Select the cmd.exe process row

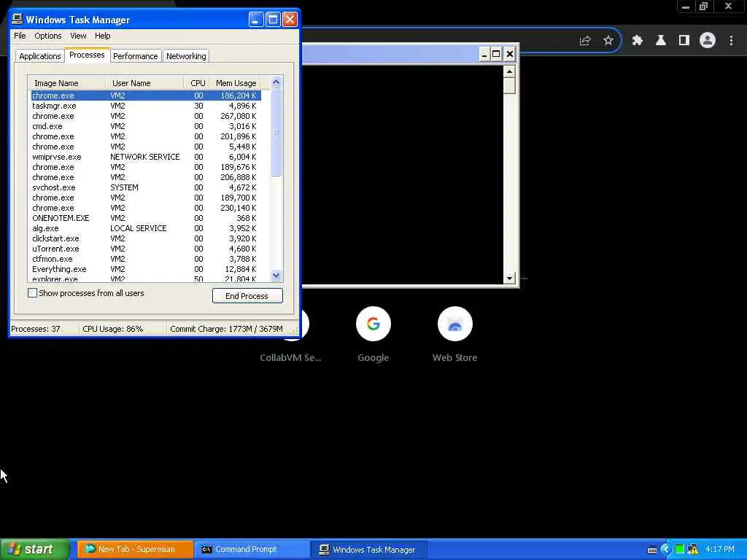pyautogui.click(x=145, y=126)
